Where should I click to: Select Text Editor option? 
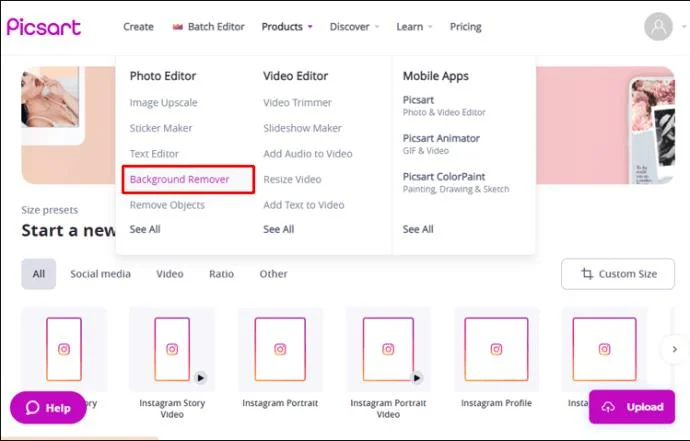154,154
